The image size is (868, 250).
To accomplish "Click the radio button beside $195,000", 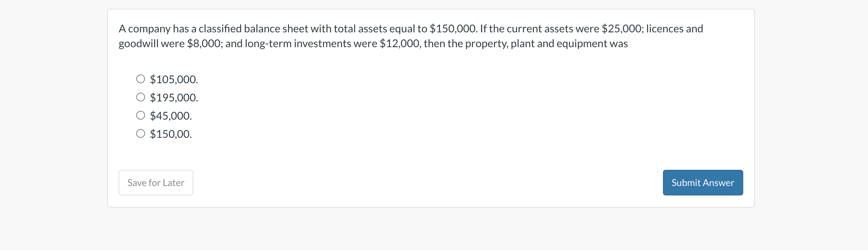I will coord(141,97).
